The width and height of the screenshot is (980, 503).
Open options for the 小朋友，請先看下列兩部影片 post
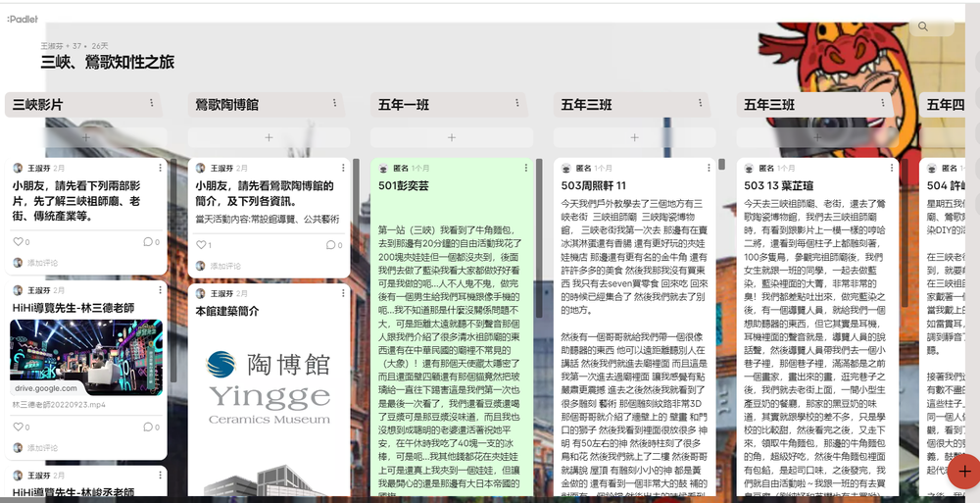(160, 168)
